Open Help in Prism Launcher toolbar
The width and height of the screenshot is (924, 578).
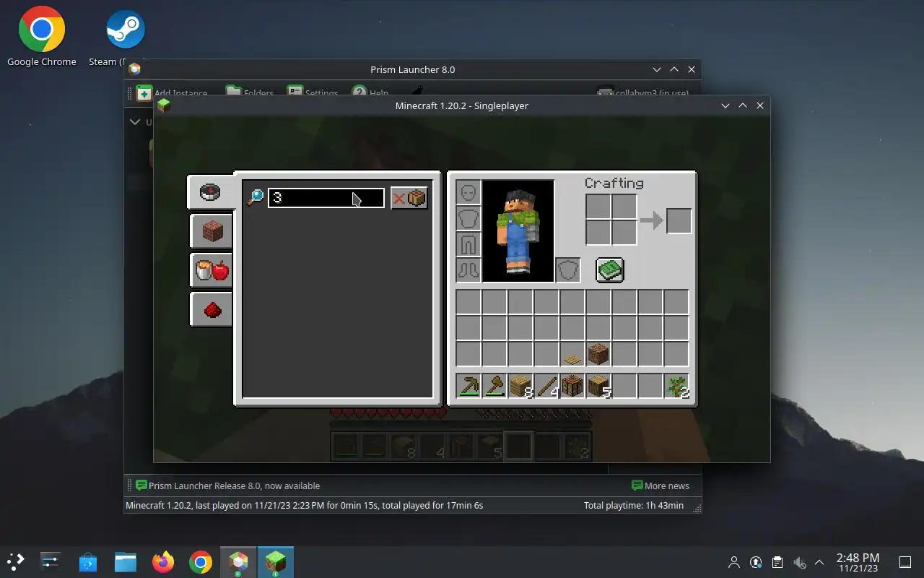370,93
